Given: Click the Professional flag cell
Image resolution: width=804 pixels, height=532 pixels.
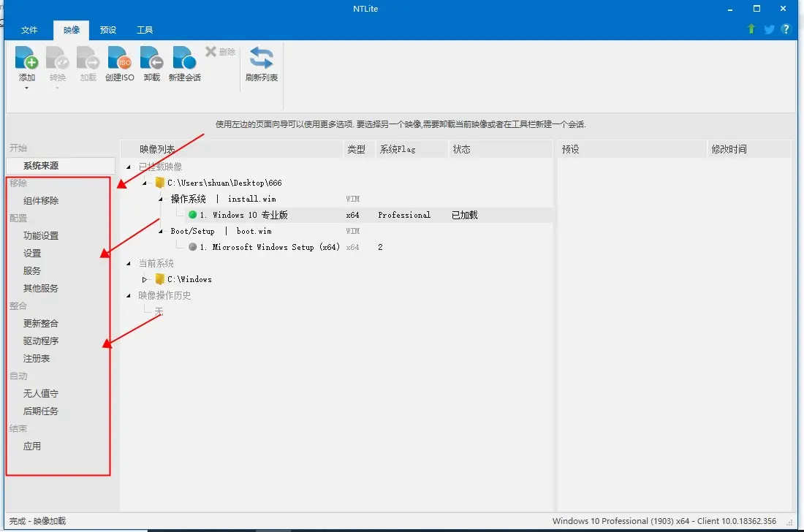Looking at the screenshot, I should tap(404, 216).
